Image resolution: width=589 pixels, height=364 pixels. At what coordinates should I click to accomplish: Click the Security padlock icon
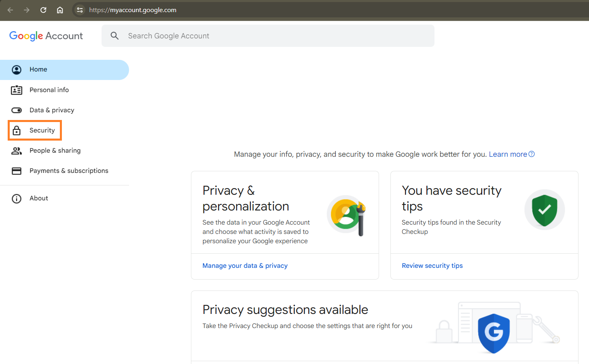[x=17, y=130]
